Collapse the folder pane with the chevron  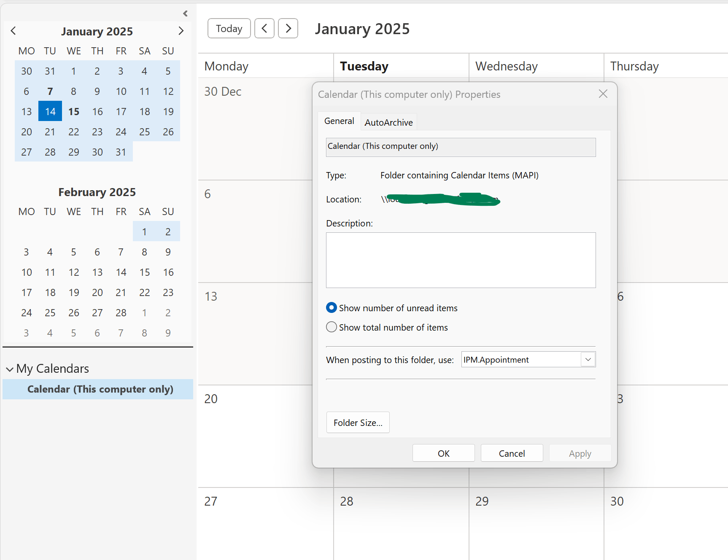pos(185,13)
